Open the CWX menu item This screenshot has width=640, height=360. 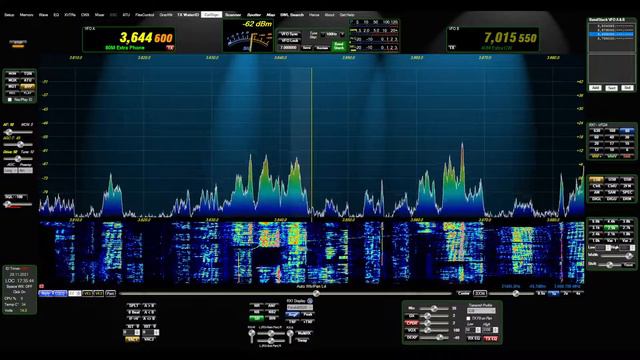[85, 15]
